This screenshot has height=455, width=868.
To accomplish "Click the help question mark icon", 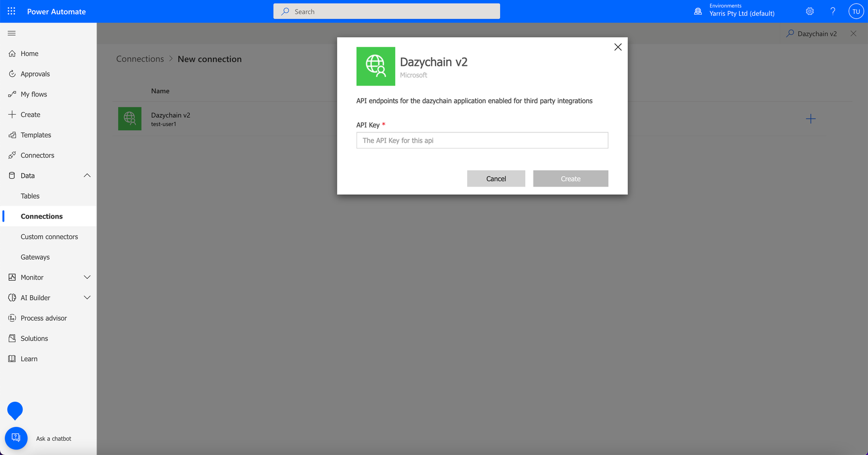I will point(833,11).
